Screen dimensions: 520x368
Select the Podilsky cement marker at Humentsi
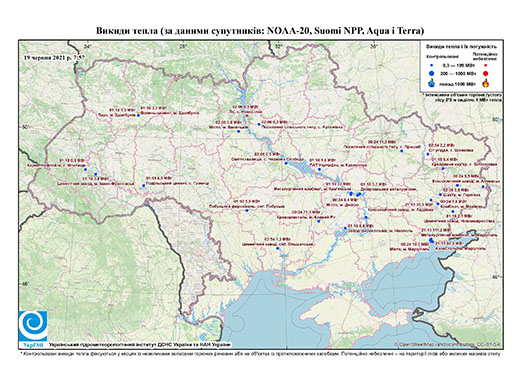[x=143, y=186]
